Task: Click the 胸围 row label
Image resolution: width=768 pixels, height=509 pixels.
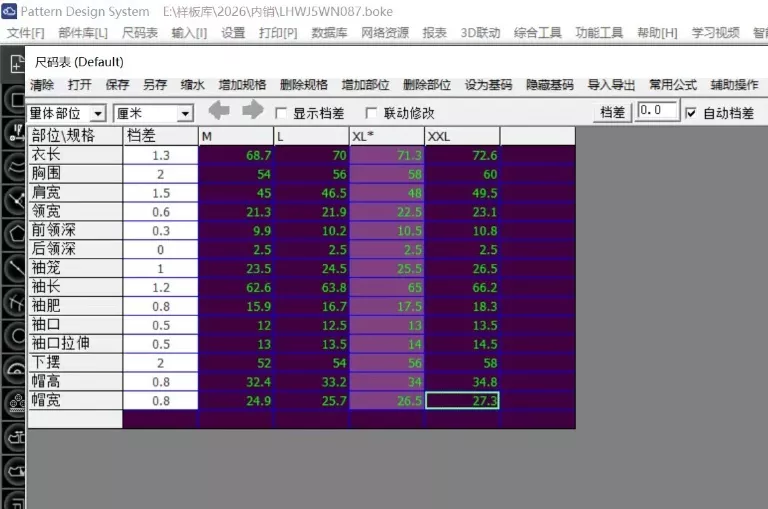Action: 75,174
